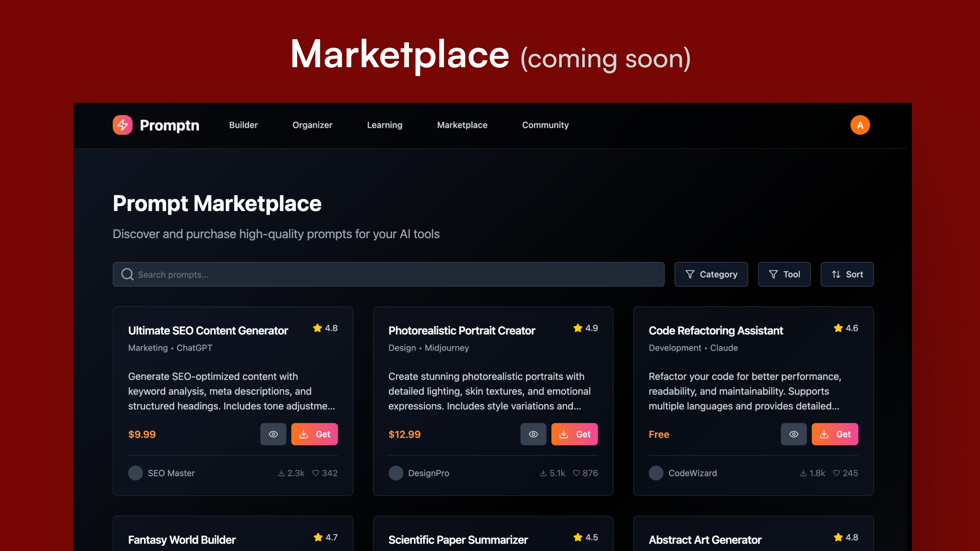The width and height of the screenshot is (980, 551).
Task: Go to the Builder nav item
Action: click(x=243, y=125)
